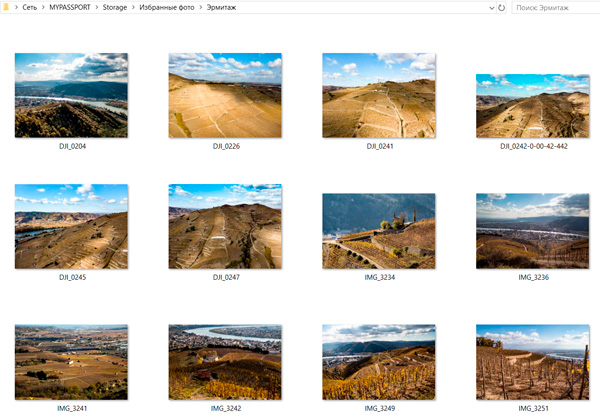Viewport: 600px width, 415px height.
Task: Navigate to Сеть in breadcrumb
Action: [x=31, y=8]
